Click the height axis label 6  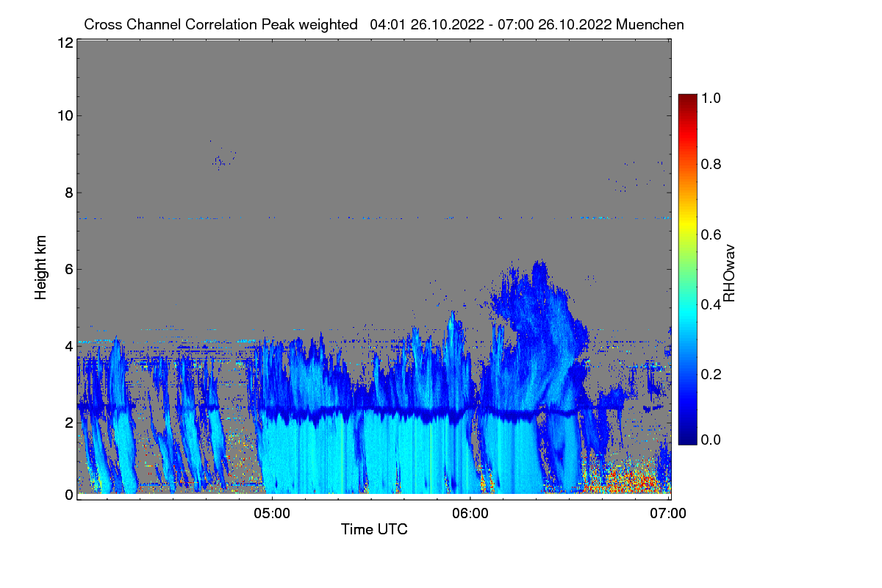click(x=68, y=269)
